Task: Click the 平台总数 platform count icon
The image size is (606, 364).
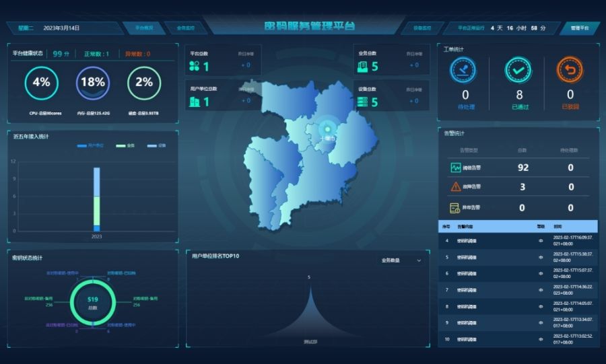Action: 195,66
